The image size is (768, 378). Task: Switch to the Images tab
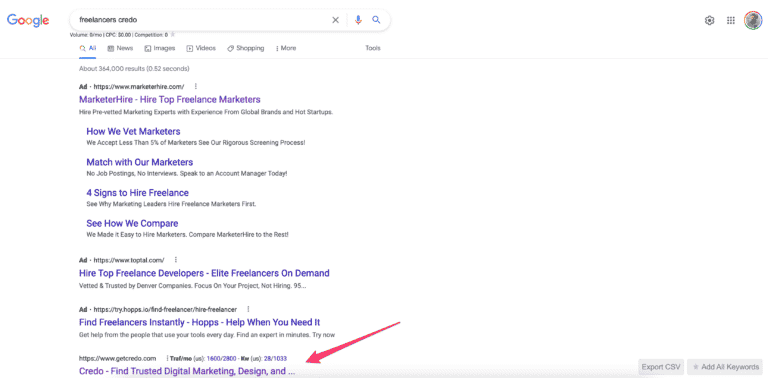pyautogui.click(x=160, y=48)
